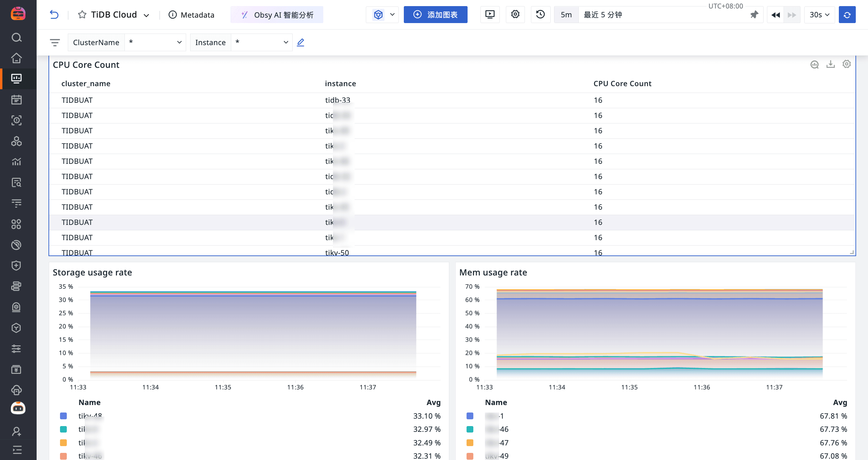Click the back arrow icon
This screenshot has height=460, width=868.
point(54,15)
